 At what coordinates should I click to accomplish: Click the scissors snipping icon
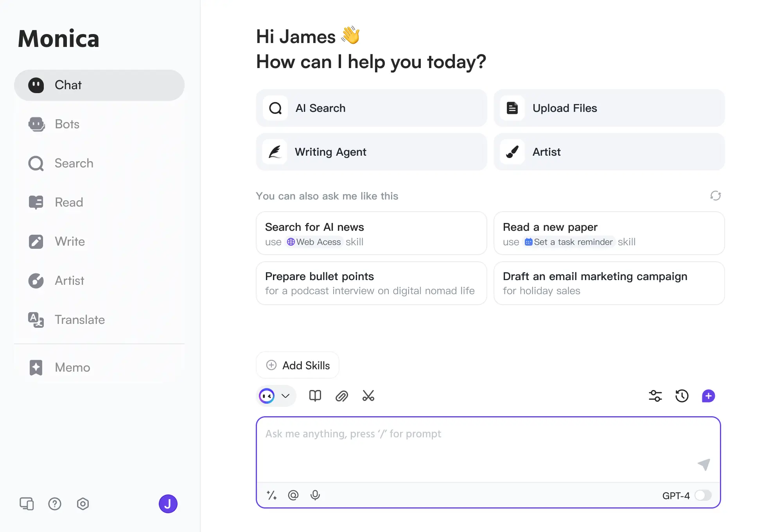coord(368,396)
